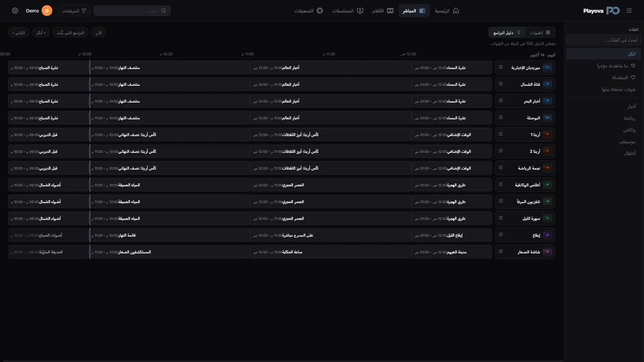644x362 pixels.
Task: Open the Demo user avatar
Action: pos(47,11)
